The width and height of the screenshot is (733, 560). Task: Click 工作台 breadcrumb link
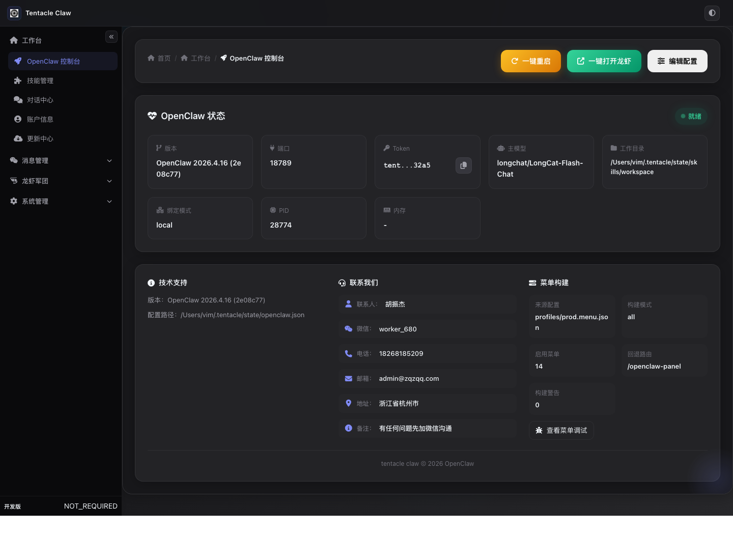(195, 58)
